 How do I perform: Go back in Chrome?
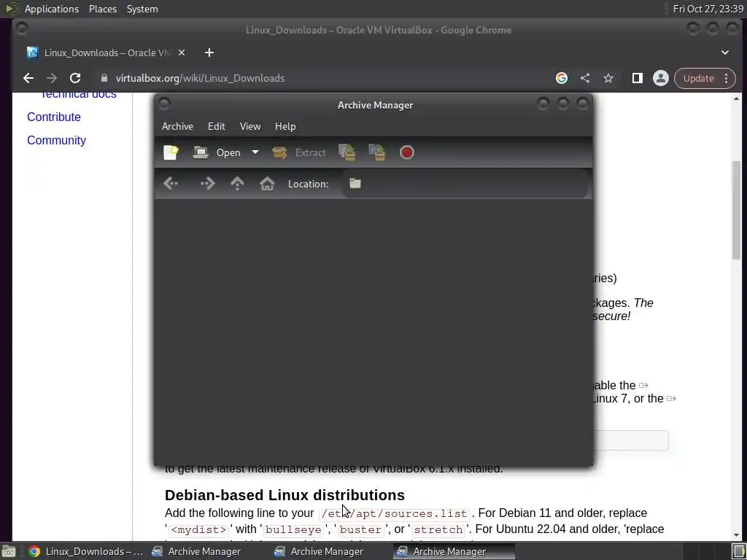tap(28, 78)
